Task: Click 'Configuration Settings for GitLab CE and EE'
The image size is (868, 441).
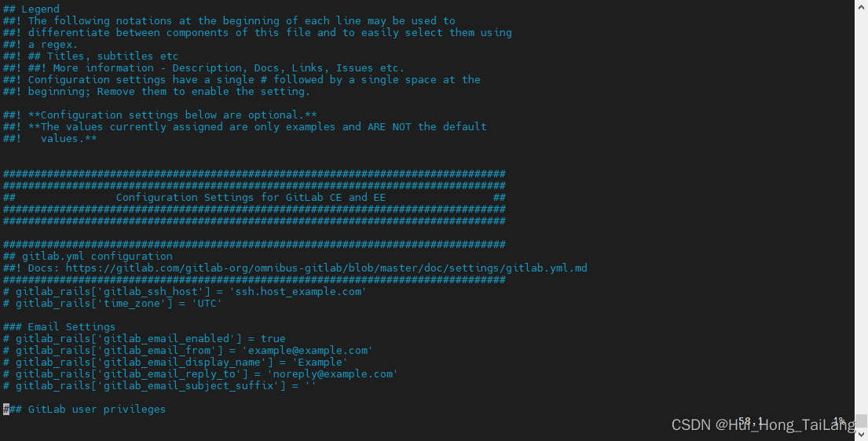Action: tap(251, 197)
